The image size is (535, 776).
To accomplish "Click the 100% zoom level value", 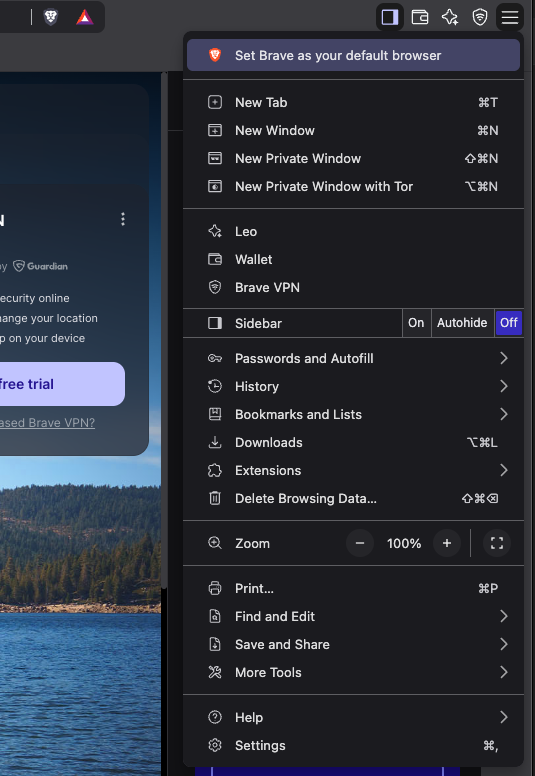I will click(x=404, y=543).
